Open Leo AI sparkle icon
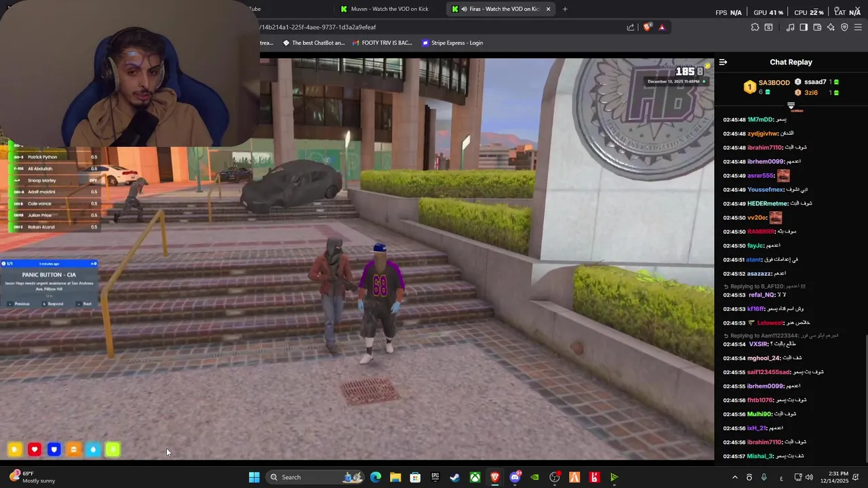The width and height of the screenshot is (868, 488). 831,27
